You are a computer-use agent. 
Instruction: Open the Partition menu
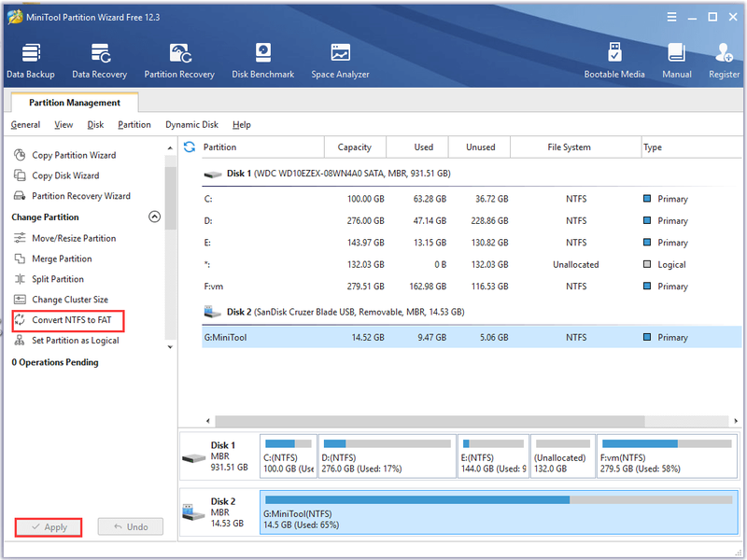pos(134,125)
